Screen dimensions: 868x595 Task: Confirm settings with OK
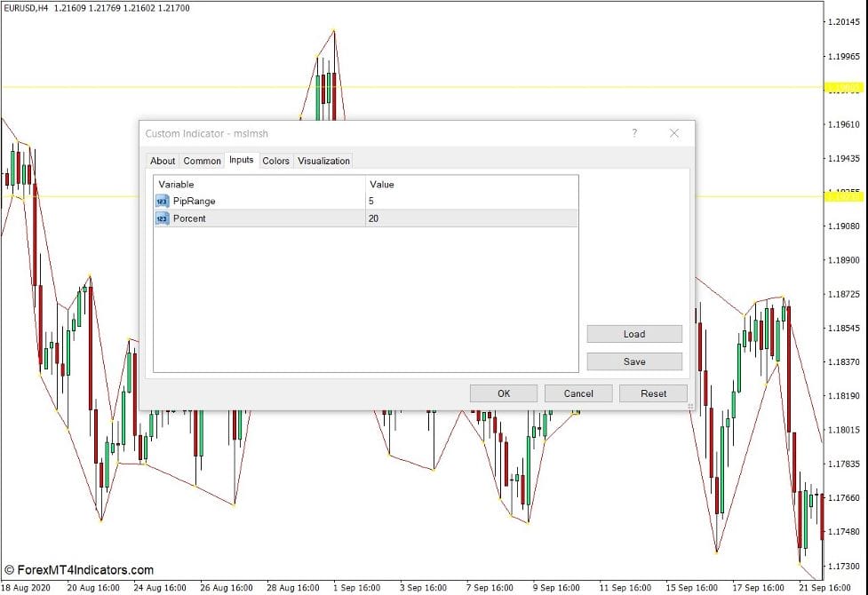click(503, 393)
